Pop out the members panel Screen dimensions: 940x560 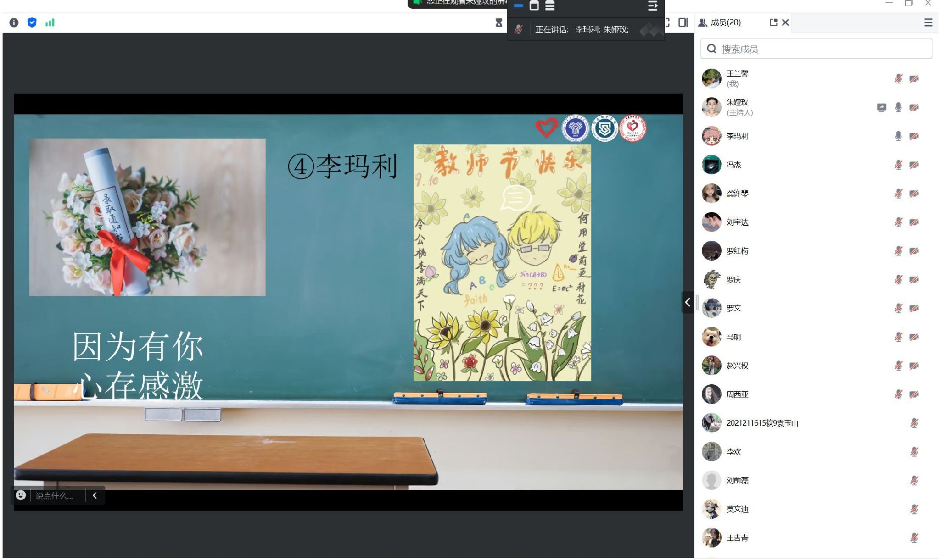tap(773, 22)
